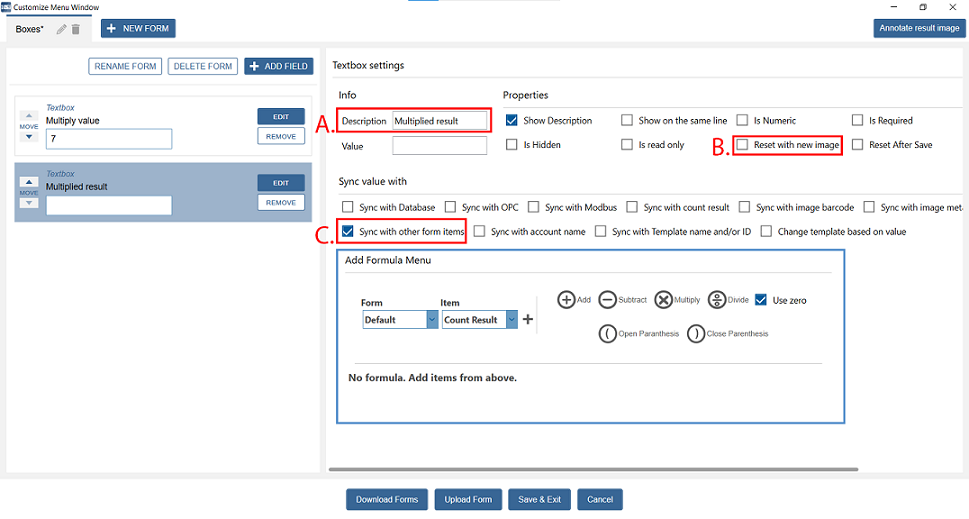
Task: Toggle the Use zero checkbox
Action: [761, 300]
